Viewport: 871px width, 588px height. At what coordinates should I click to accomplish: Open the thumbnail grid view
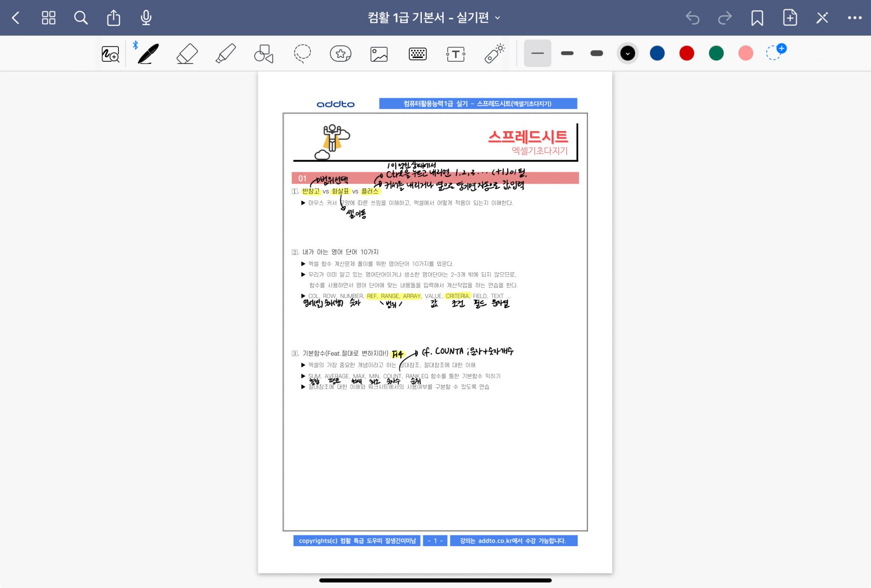49,18
